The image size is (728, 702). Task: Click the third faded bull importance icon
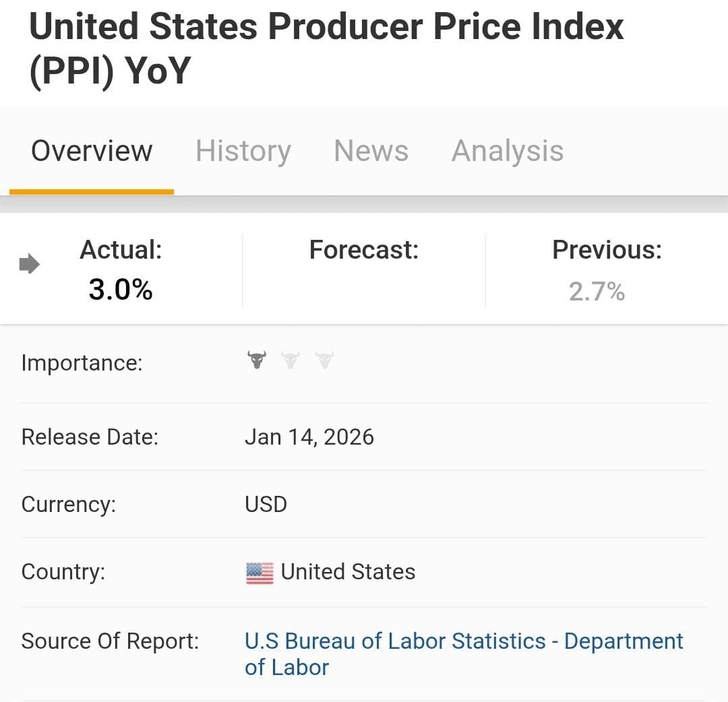(x=324, y=360)
